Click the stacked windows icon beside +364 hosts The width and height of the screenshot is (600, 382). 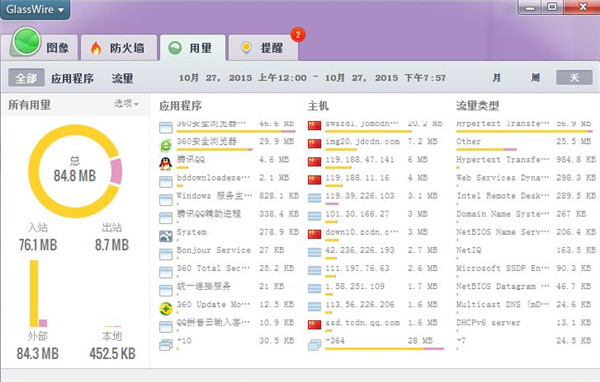tap(314, 345)
